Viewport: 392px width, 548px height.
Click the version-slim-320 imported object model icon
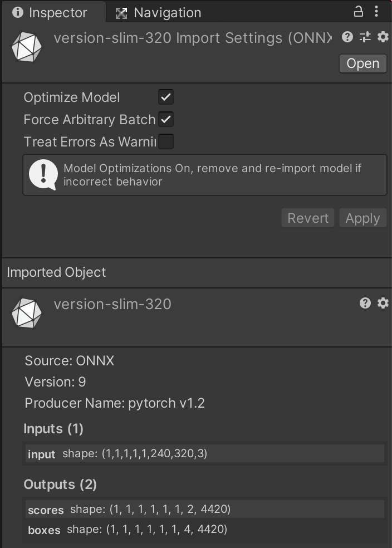coord(27,313)
